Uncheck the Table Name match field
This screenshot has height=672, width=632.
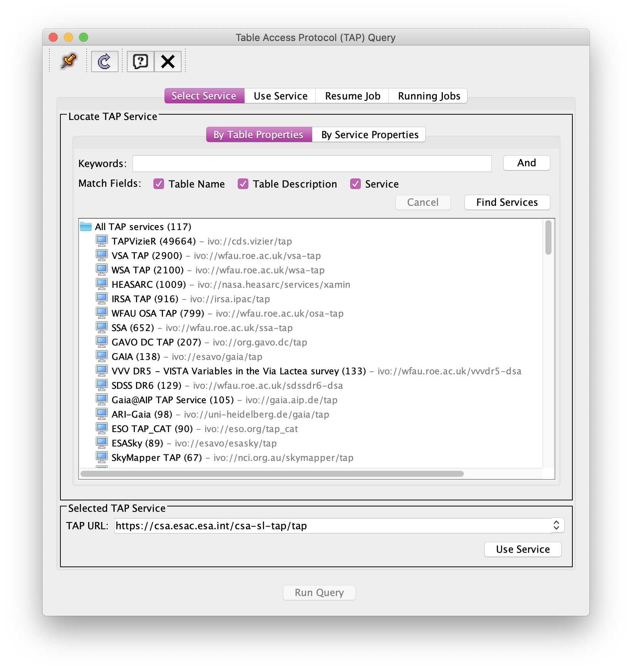point(159,184)
